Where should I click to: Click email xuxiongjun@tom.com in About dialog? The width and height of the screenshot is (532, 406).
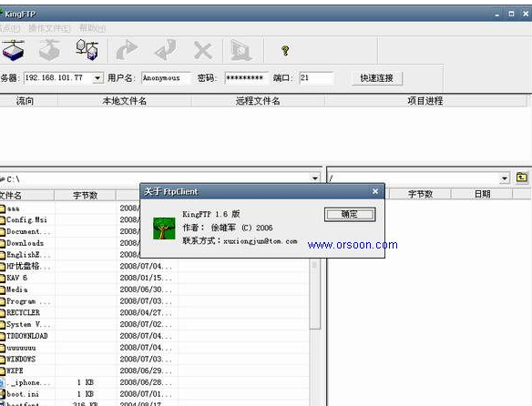[x=261, y=241]
